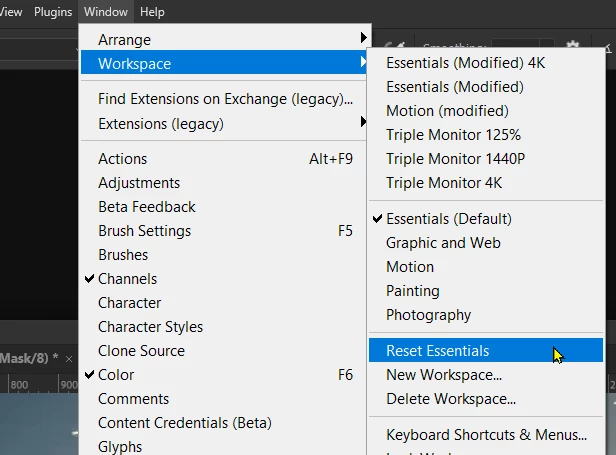
Task: Click Reset Essentials
Action: 486,350
